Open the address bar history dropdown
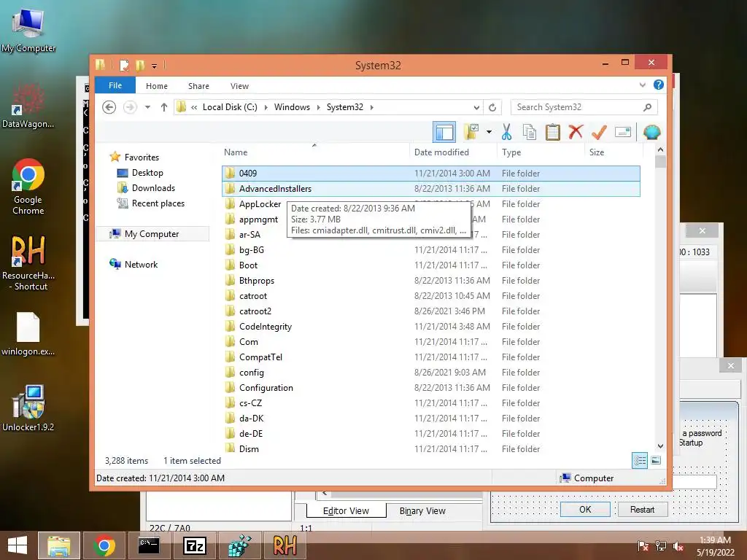Image resolution: width=747 pixels, height=560 pixels. [476, 107]
